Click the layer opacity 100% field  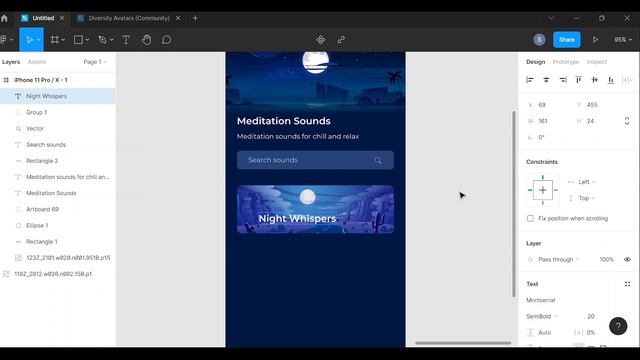click(x=607, y=259)
